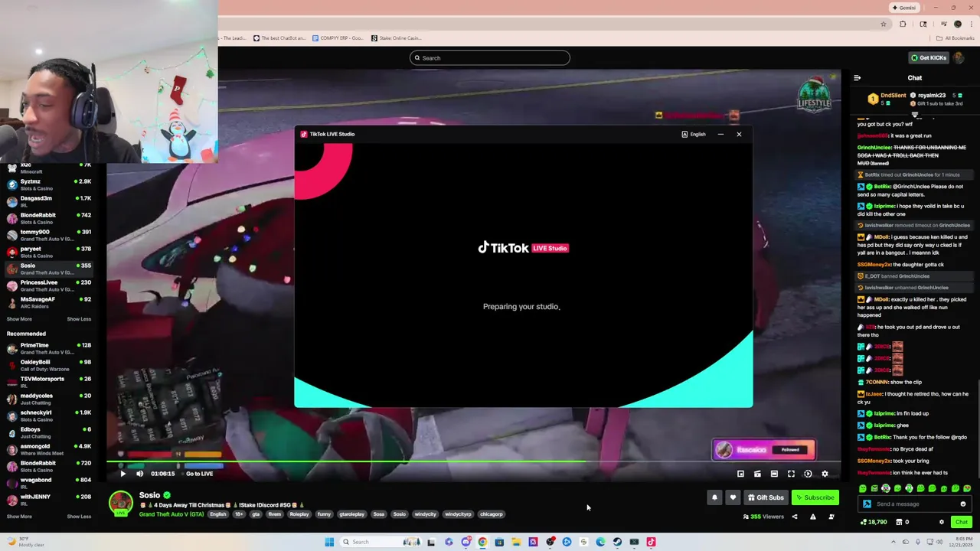The height and width of the screenshot is (551, 980).
Task: Open 'COMPYY ERP - Goo...' bookmark
Action: (337, 38)
